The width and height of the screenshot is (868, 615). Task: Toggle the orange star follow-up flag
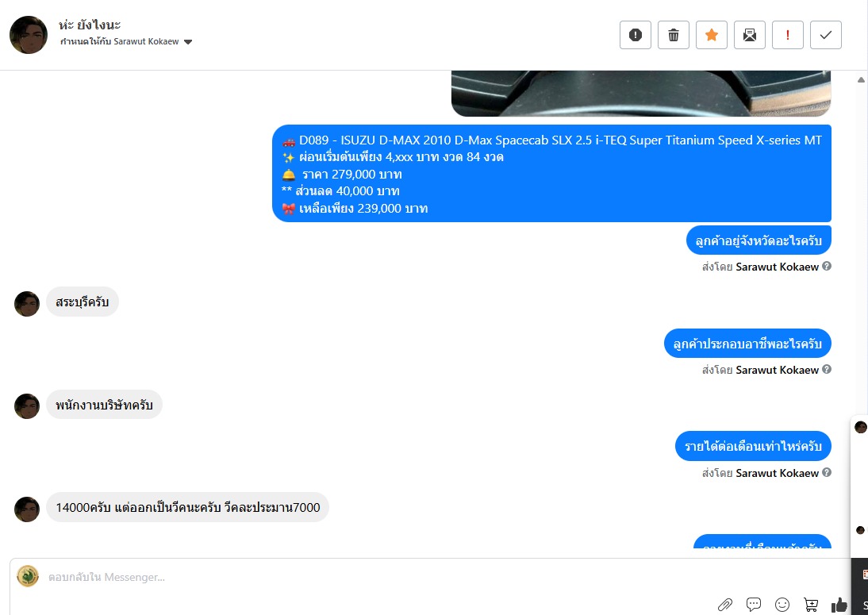click(x=712, y=35)
